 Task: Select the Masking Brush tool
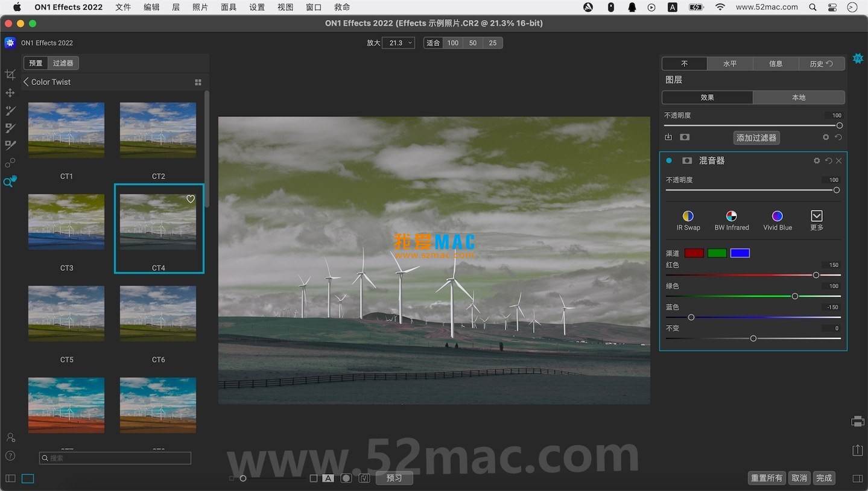pos(10,110)
